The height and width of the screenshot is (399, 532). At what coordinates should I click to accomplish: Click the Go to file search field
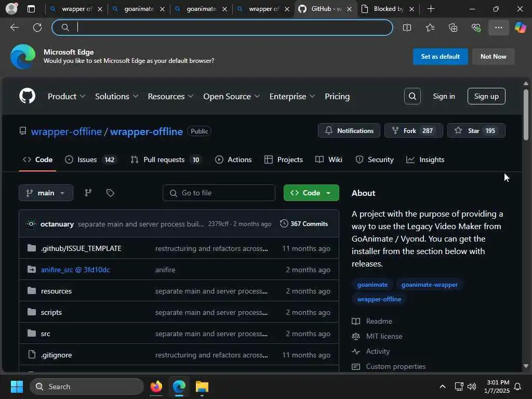click(219, 193)
